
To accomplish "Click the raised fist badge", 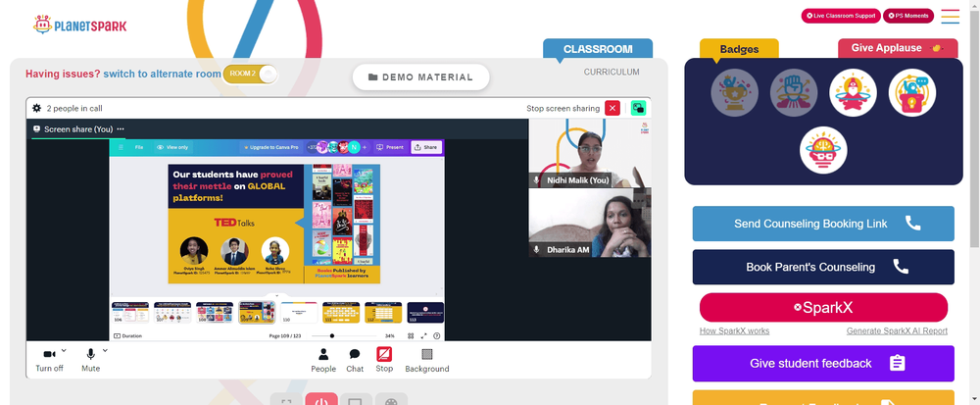I will click(794, 92).
